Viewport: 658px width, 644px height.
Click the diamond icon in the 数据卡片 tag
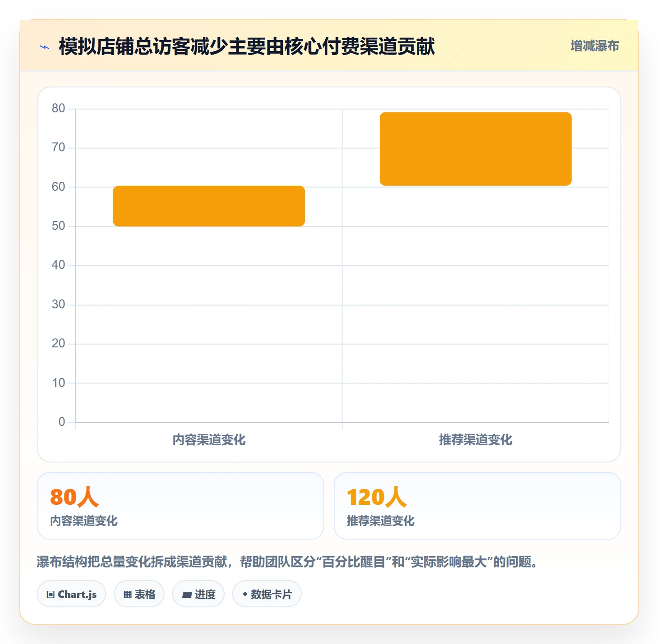245,594
